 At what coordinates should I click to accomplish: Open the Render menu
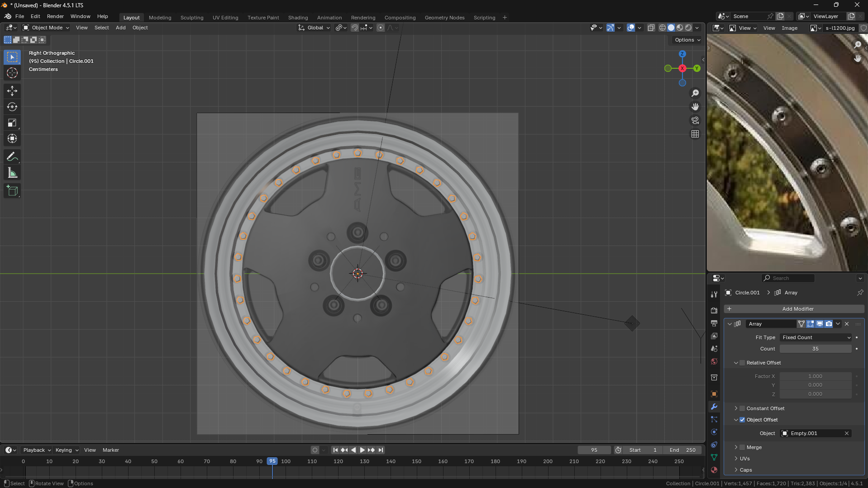point(55,16)
